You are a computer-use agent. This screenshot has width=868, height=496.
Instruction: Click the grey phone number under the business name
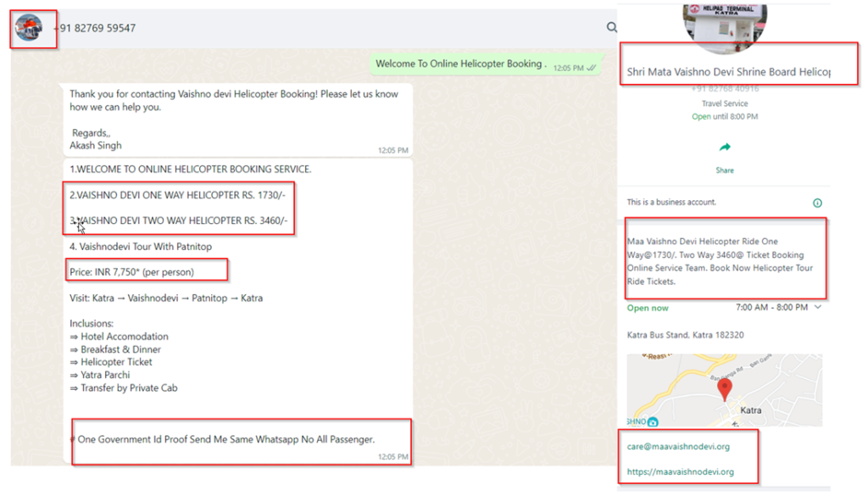point(725,89)
